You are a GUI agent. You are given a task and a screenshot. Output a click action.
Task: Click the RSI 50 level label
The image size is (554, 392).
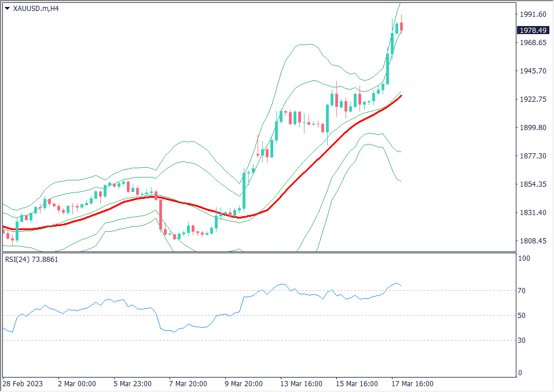522,316
